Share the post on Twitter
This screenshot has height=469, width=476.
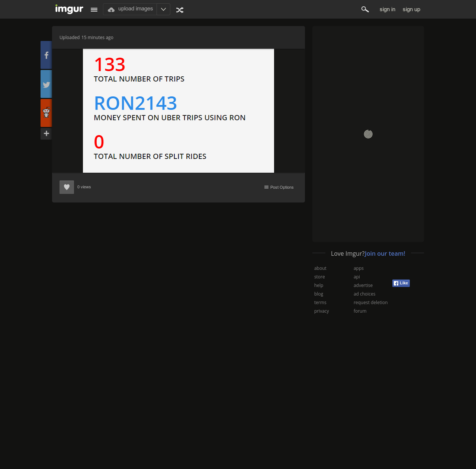coord(46,84)
